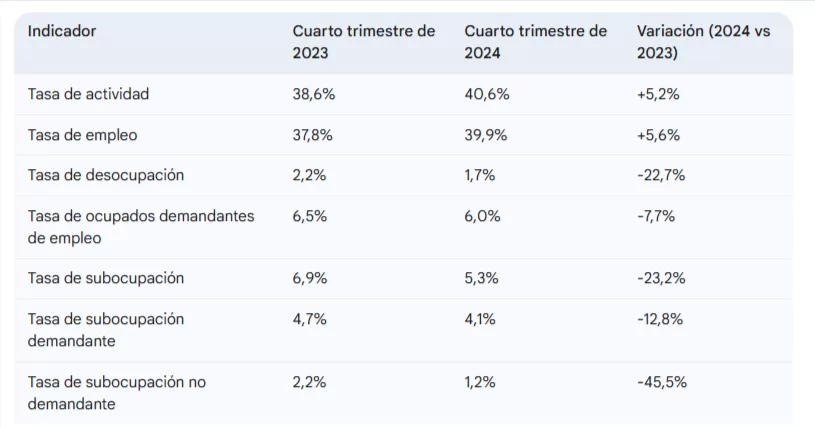815x427 pixels.
Task: Click the Cuarto trimestre de 2024 header
Action: point(535,42)
